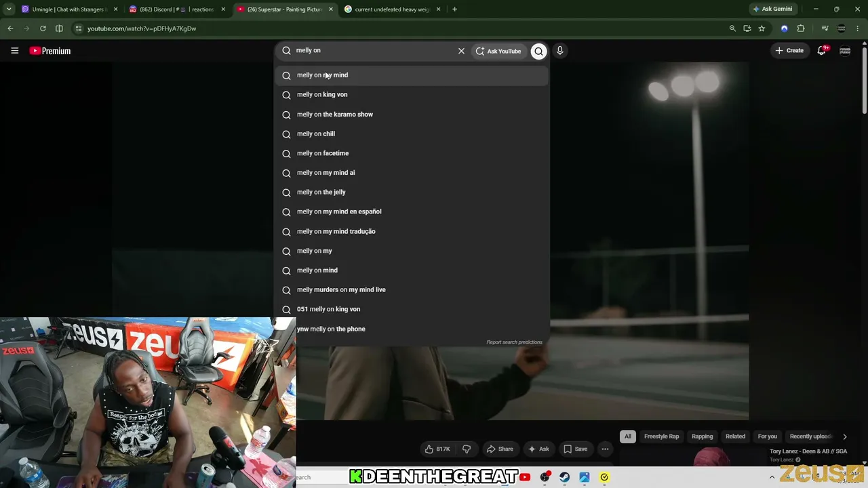The height and width of the screenshot is (488, 868).
Task: Click the Ask YouTube button
Action: pos(498,51)
